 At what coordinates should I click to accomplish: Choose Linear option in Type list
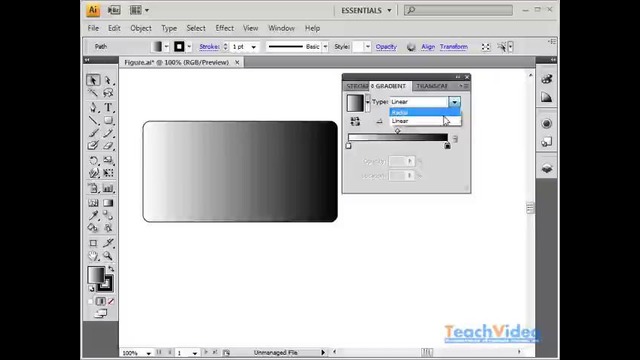pyautogui.click(x=425, y=121)
